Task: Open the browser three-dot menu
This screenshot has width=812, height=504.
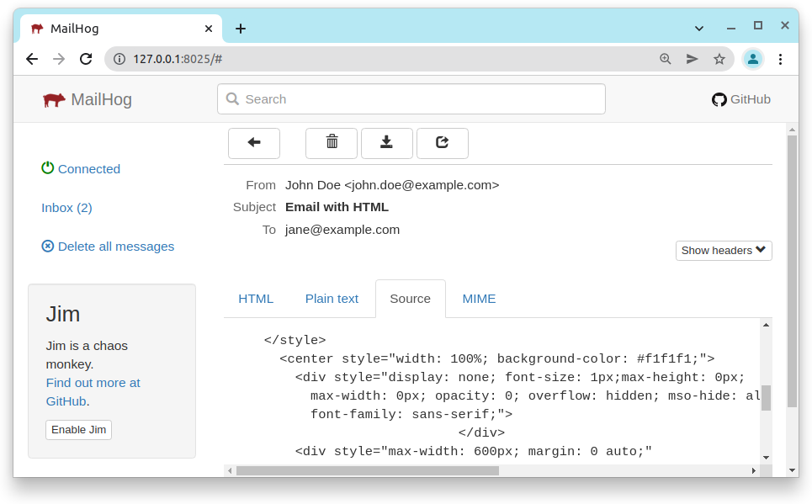Action: 780,59
